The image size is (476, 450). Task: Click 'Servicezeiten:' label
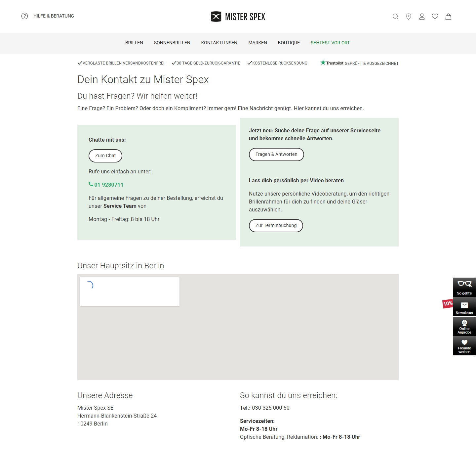tap(257, 421)
